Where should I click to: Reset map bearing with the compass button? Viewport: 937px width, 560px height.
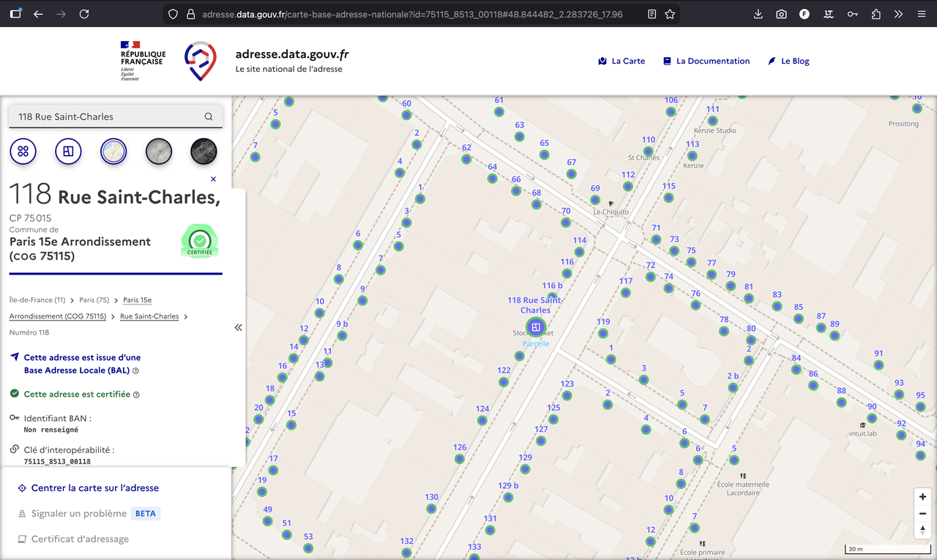[x=922, y=530]
